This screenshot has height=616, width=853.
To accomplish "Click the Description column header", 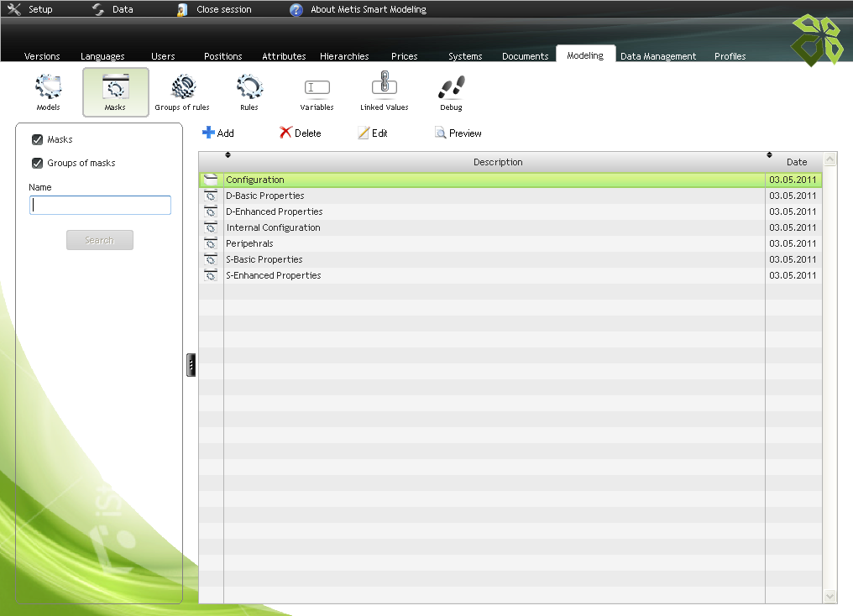I will [498, 162].
